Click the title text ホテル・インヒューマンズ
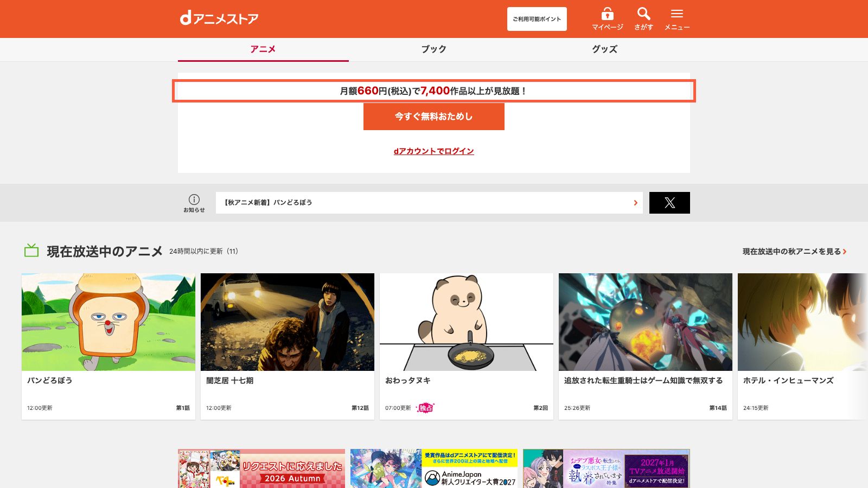 pos(788,381)
